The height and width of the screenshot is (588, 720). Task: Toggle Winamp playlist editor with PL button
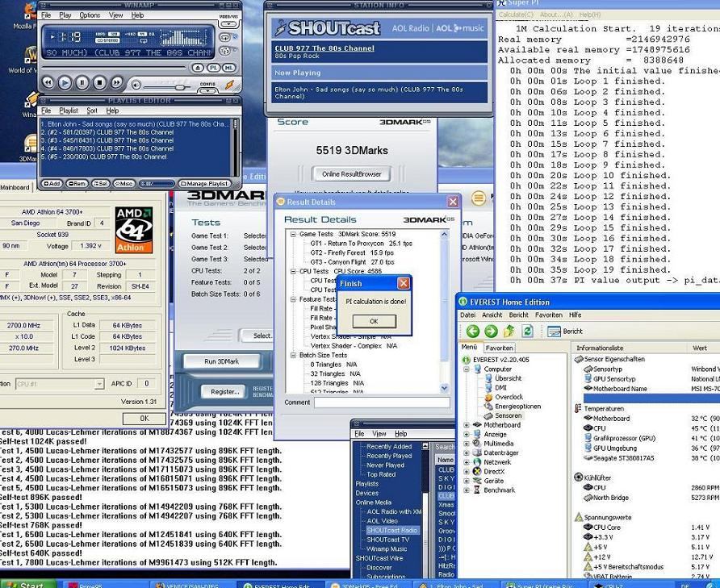pyautogui.click(x=214, y=68)
